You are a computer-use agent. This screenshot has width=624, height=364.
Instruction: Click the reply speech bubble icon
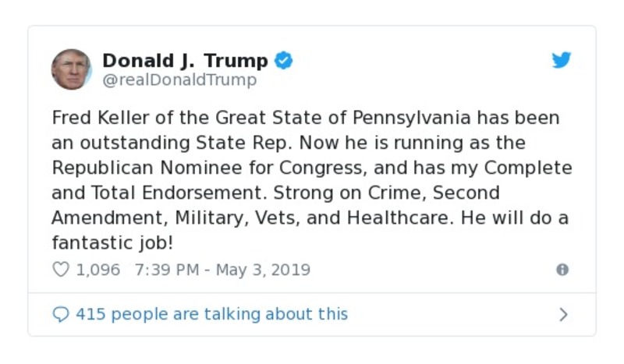60,314
